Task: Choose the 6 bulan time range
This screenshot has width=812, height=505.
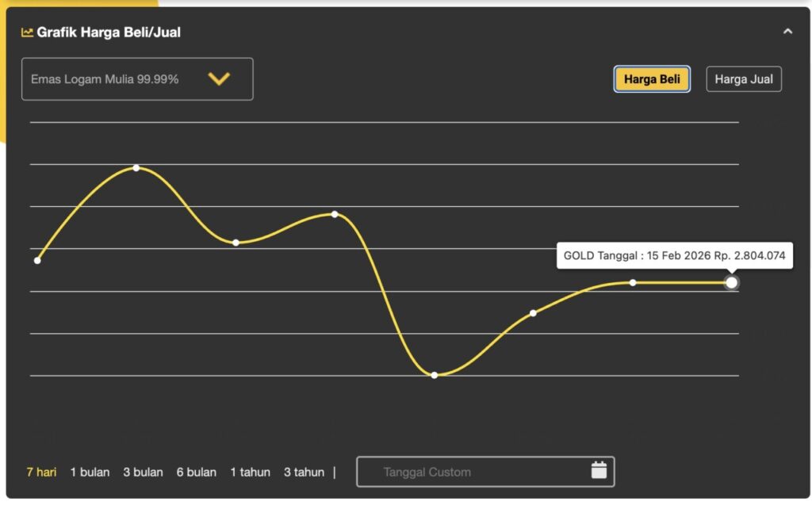Action: 196,472
